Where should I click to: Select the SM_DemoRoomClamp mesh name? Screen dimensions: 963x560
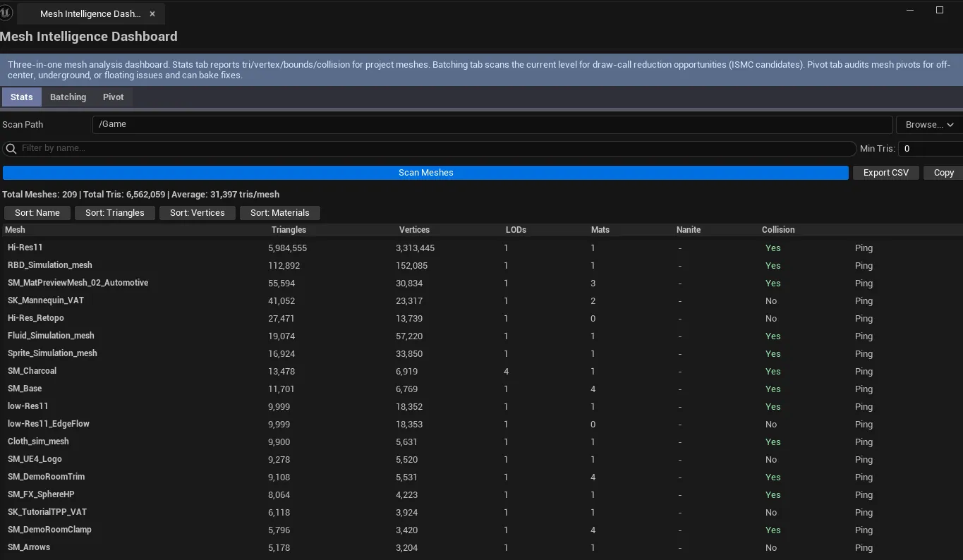coord(49,530)
